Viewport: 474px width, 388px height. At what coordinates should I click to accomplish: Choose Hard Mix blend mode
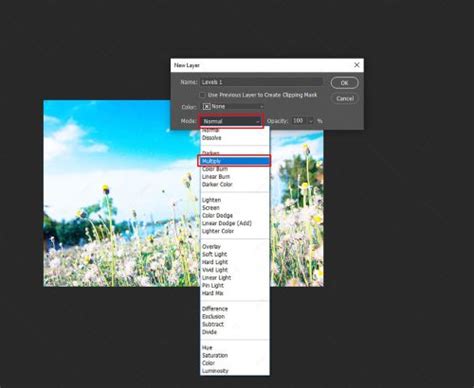(235, 293)
